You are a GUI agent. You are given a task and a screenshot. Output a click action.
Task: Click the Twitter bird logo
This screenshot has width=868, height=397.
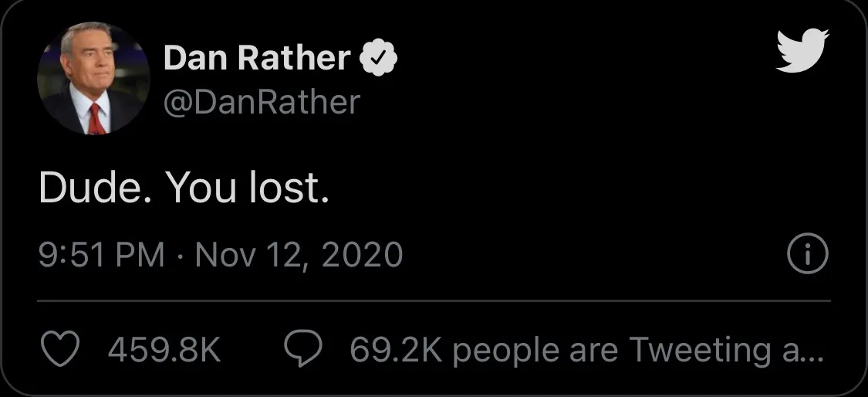(x=802, y=50)
